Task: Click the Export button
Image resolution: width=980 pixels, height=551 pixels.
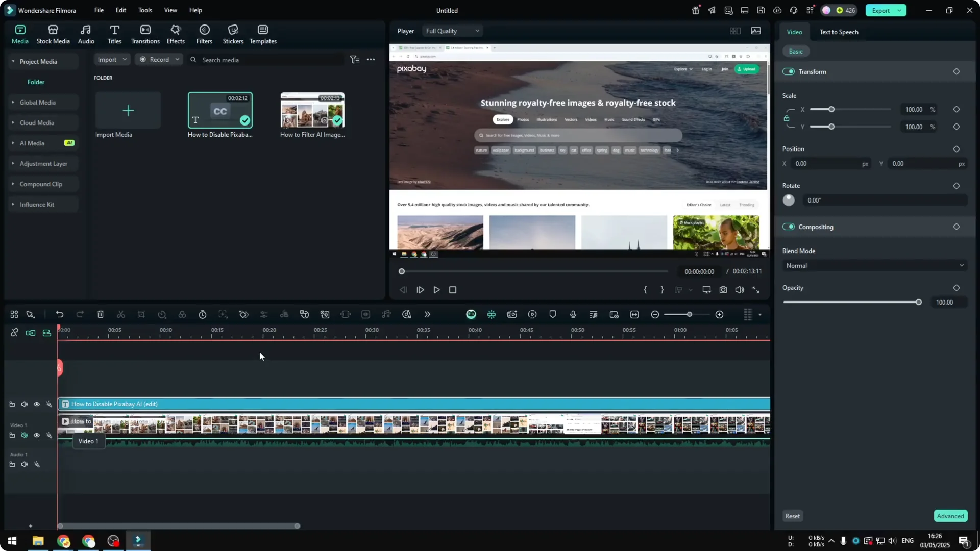Action: 881,10
